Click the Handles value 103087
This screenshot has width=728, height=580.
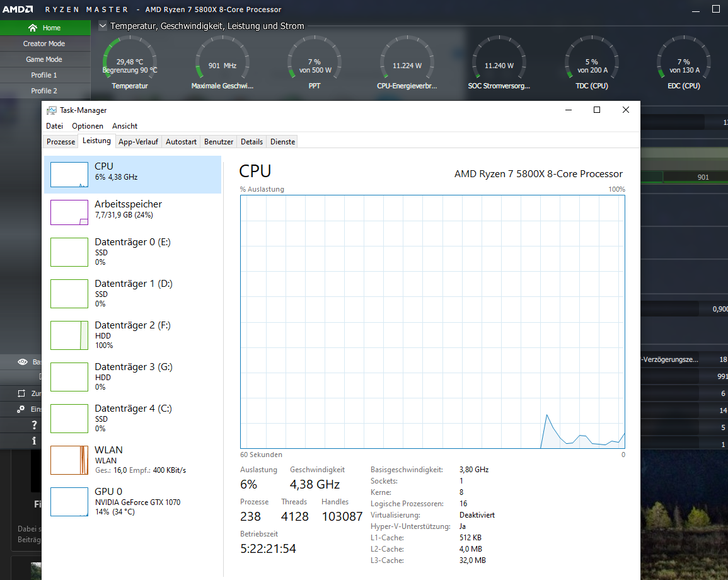pos(342,516)
